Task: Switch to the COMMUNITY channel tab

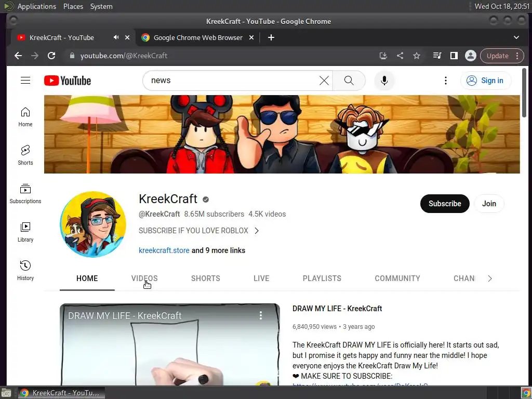Action: click(397, 278)
